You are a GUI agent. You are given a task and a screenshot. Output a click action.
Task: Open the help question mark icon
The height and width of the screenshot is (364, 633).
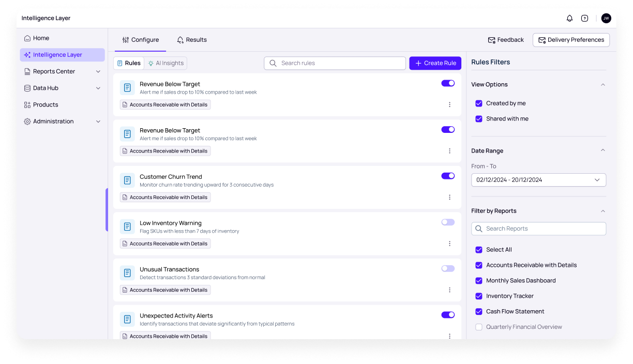pos(584,18)
